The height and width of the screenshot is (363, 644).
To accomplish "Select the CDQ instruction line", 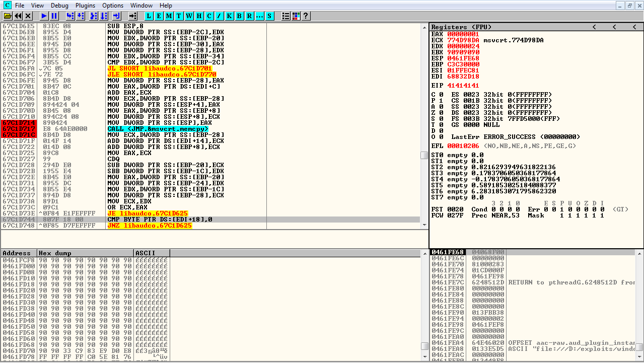I will tap(113, 159).
